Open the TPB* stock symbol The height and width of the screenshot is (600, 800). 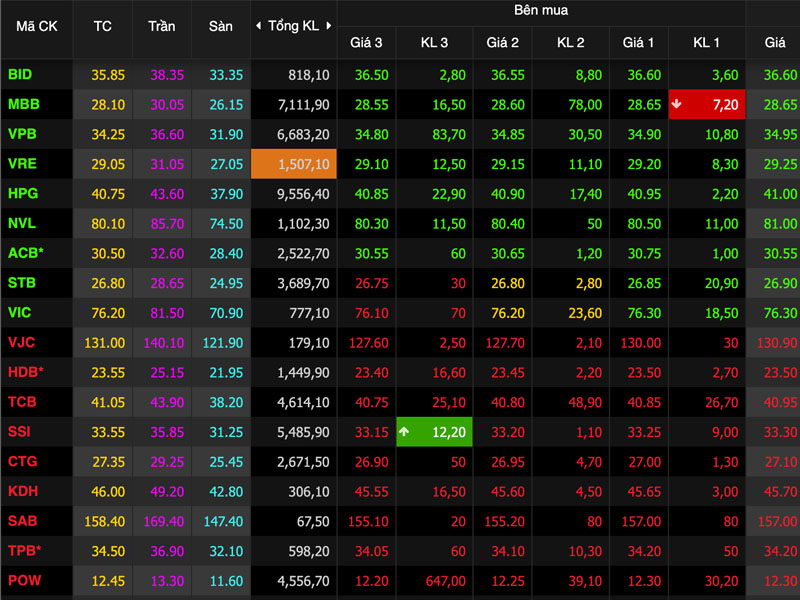[24, 551]
